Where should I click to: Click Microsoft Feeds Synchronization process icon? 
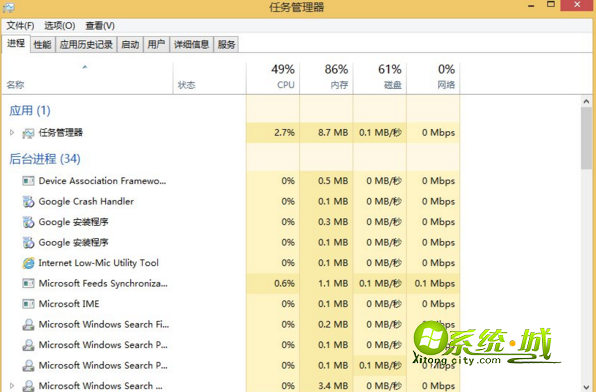click(28, 284)
